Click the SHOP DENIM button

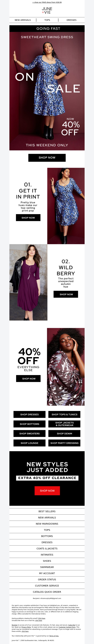coord(64,433)
